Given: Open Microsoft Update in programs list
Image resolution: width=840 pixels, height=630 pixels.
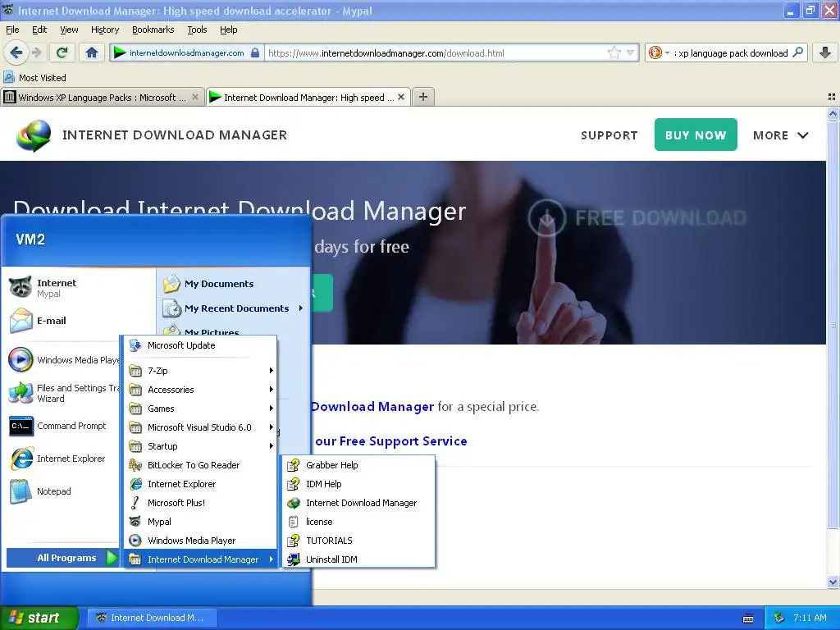Looking at the screenshot, I should [x=201, y=345].
